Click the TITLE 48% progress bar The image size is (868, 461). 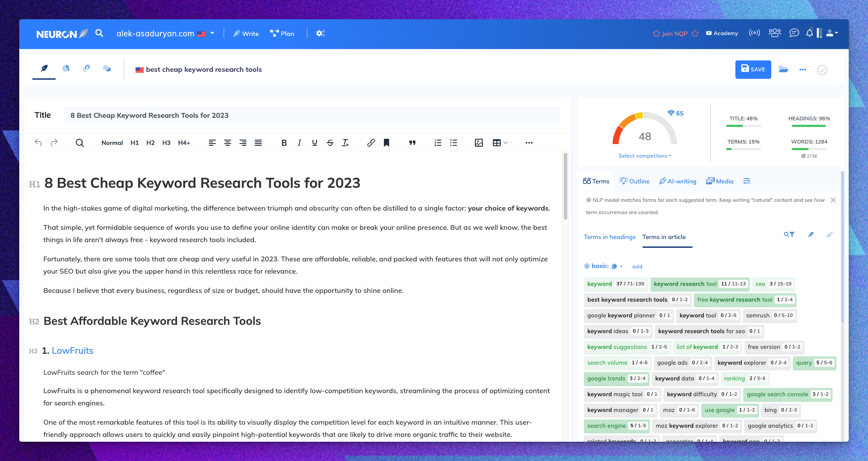coord(743,126)
